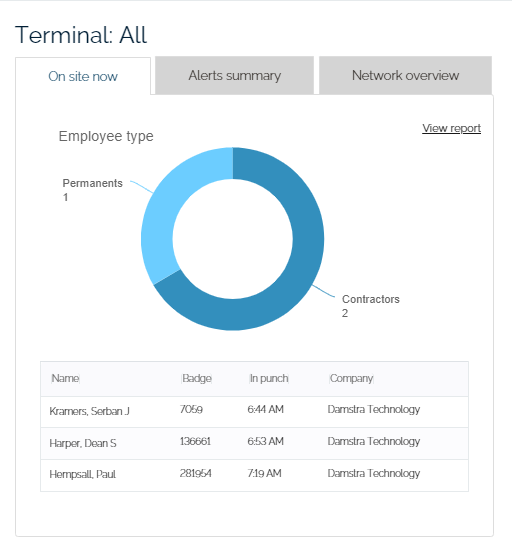Sort table by Badge column header
The height and width of the screenshot is (552, 512).
coord(196,378)
